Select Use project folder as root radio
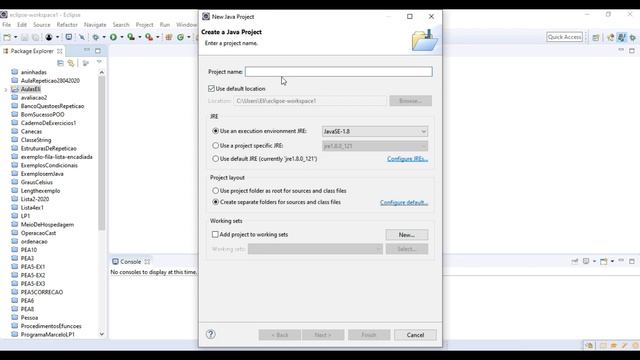 click(216, 191)
